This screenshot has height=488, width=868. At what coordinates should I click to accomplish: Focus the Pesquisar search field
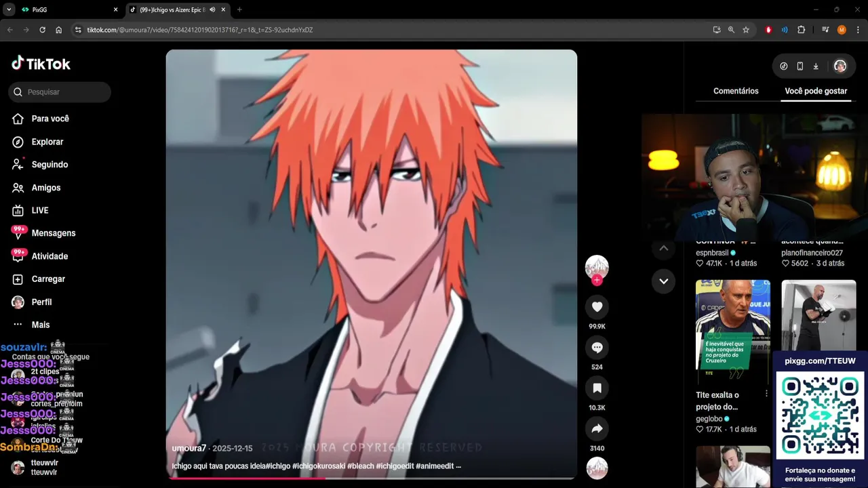coord(60,92)
